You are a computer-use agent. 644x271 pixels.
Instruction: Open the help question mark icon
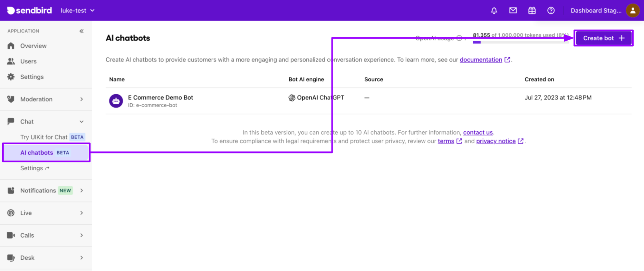pos(551,10)
